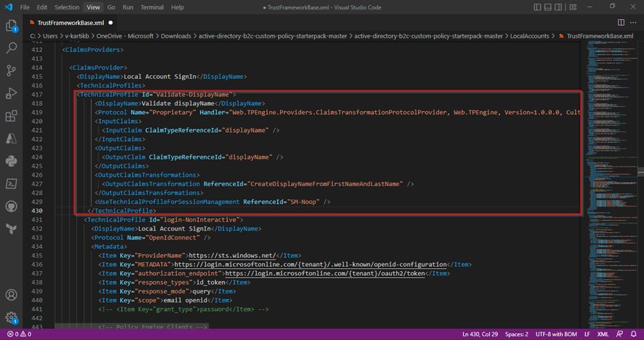Click the errors and warnings status indicator
The height and width of the screenshot is (340, 644).
pyautogui.click(x=19, y=335)
